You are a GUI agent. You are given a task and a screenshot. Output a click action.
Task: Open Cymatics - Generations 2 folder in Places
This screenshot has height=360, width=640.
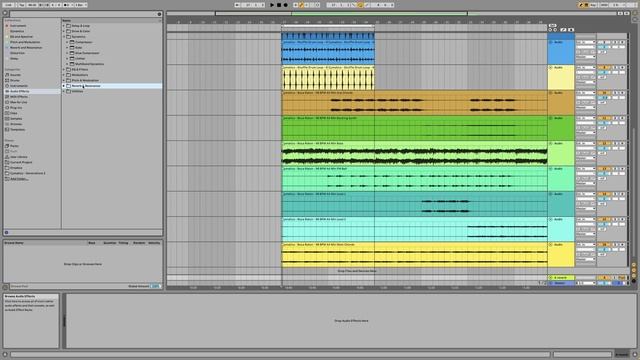[x=27, y=173]
